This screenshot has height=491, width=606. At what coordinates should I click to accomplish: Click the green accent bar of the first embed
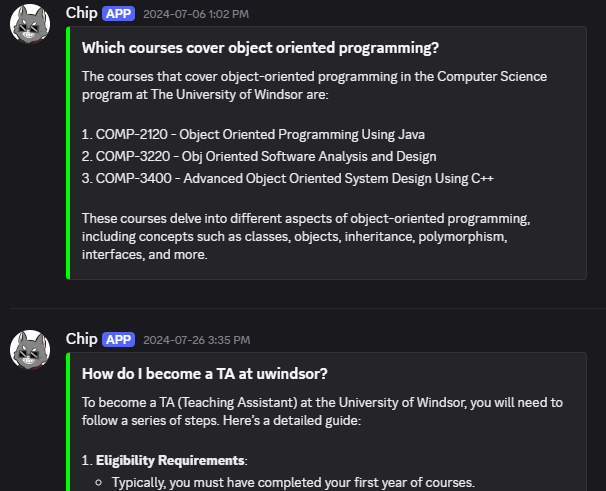[x=68, y=153]
